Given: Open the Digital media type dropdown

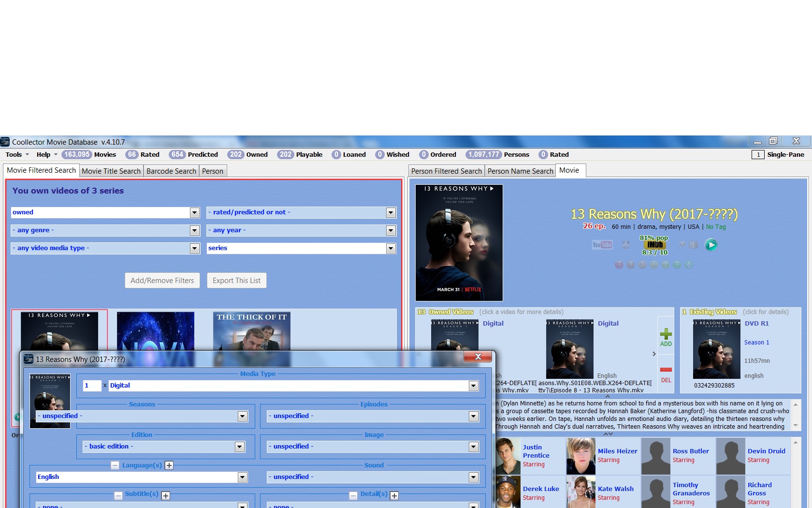Looking at the screenshot, I should (x=474, y=386).
